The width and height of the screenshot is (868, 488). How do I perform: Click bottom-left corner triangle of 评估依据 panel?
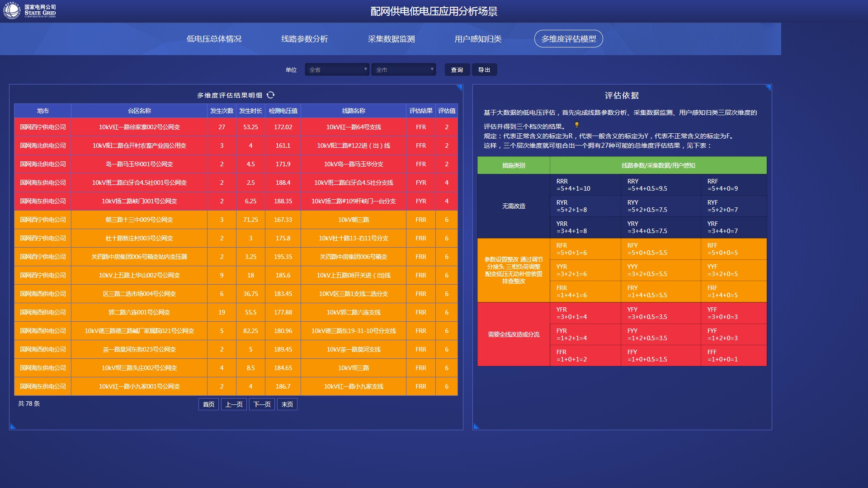476,426
